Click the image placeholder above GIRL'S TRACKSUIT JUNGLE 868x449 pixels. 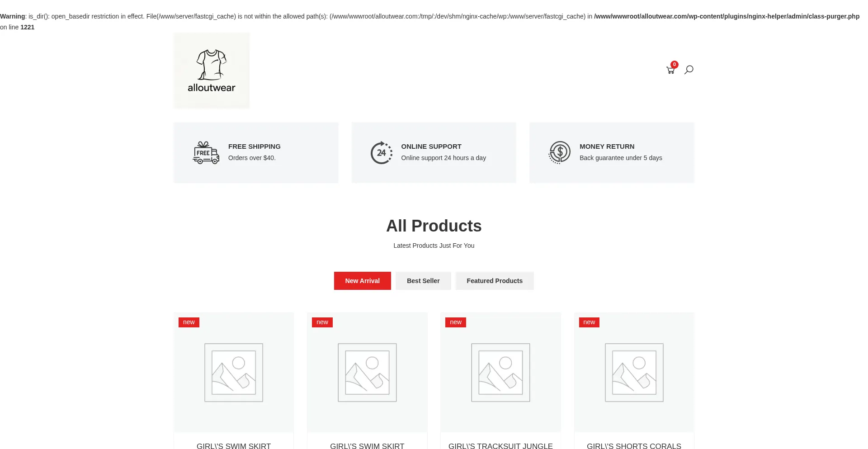(500, 373)
